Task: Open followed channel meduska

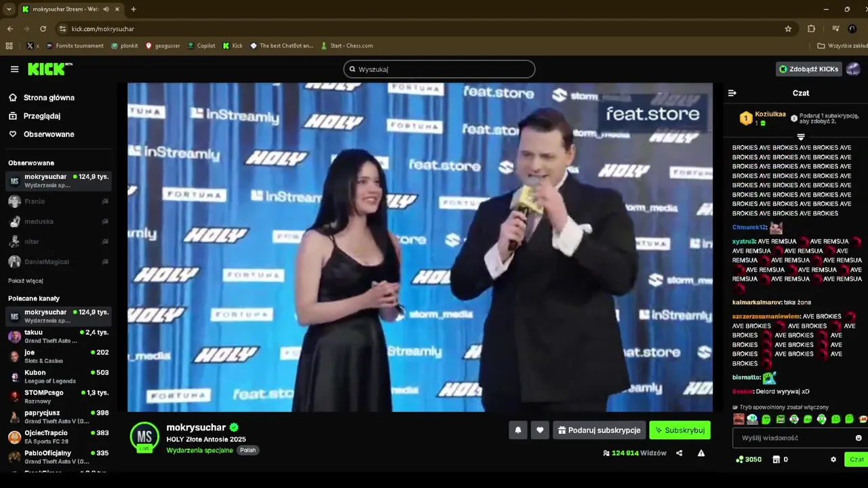Action: coord(58,222)
